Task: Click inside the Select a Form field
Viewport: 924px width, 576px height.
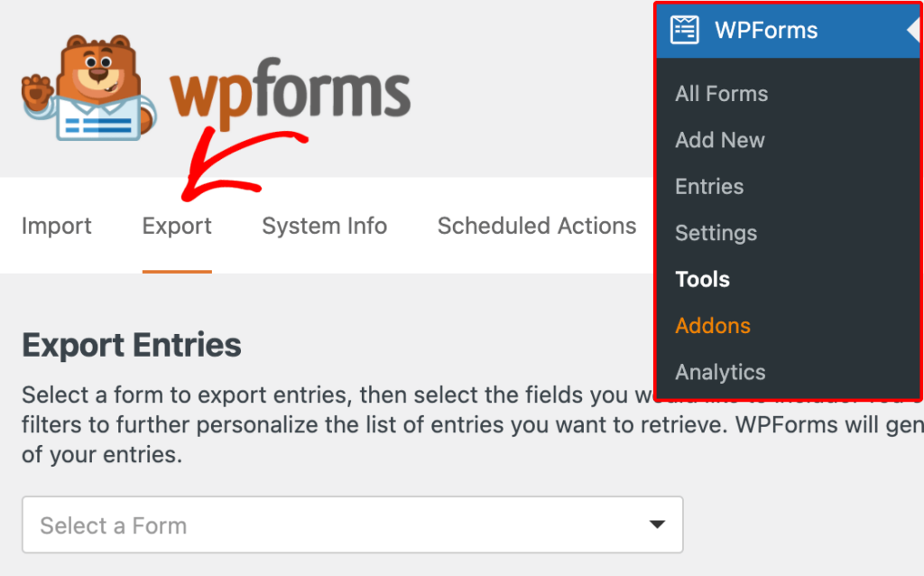Action: pos(271,525)
